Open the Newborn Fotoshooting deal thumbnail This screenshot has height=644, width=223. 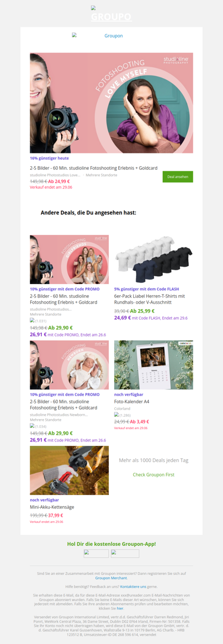pyautogui.click(x=69, y=365)
